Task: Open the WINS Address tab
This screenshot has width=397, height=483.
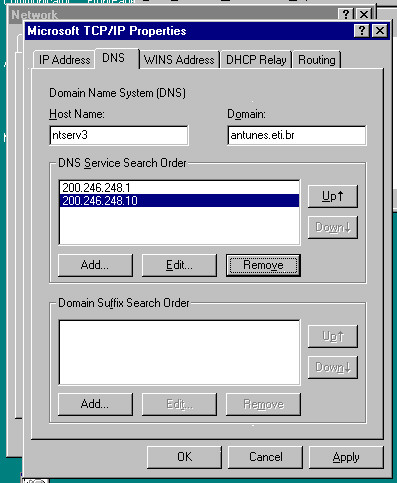Action: click(179, 60)
